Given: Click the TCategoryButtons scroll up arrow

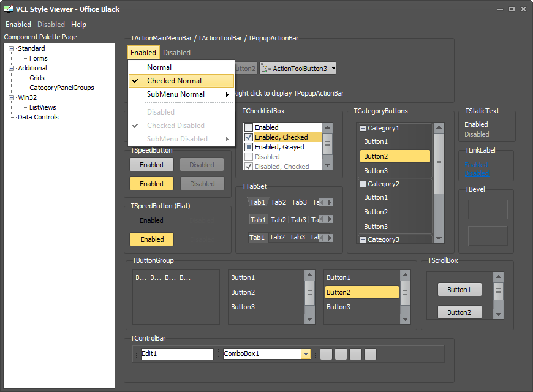Looking at the screenshot, I should coord(439,128).
